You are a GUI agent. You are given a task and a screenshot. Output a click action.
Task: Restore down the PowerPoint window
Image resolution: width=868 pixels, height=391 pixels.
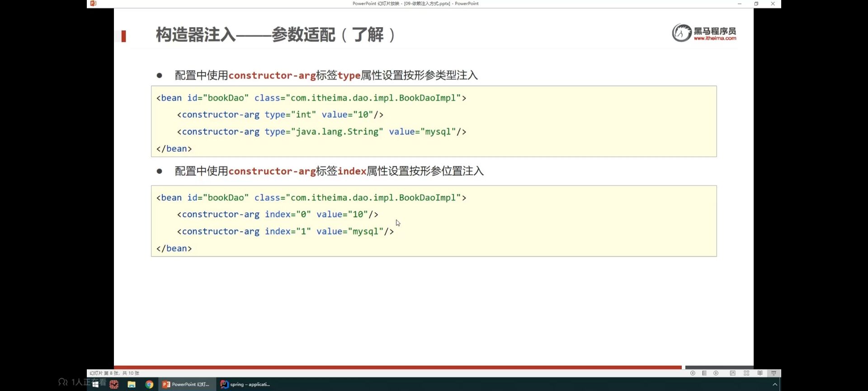(x=756, y=4)
